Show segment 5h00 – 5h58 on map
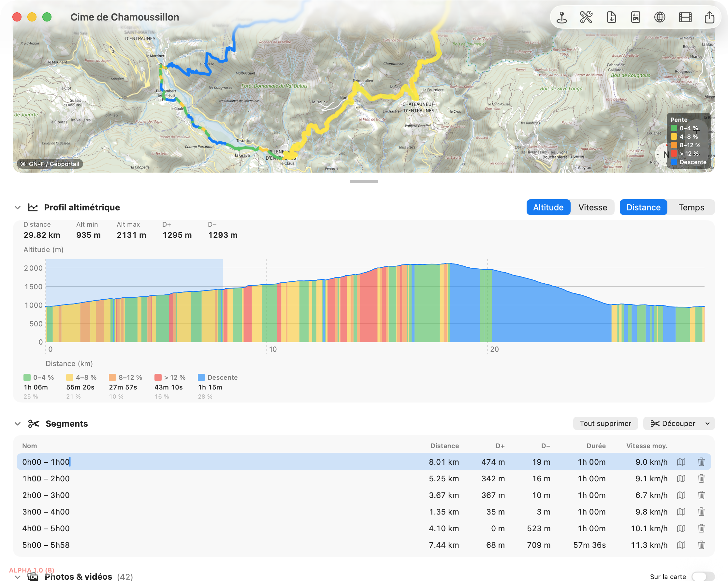 [x=681, y=545]
